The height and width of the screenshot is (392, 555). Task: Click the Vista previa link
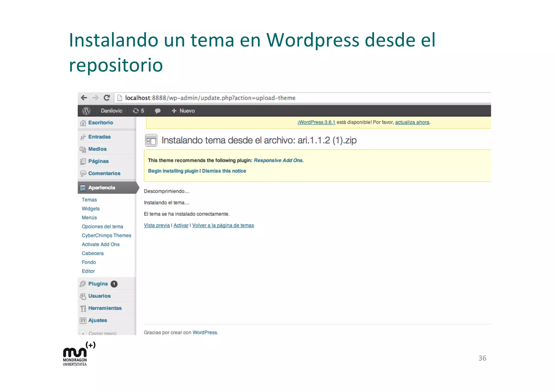(x=157, y=225)
